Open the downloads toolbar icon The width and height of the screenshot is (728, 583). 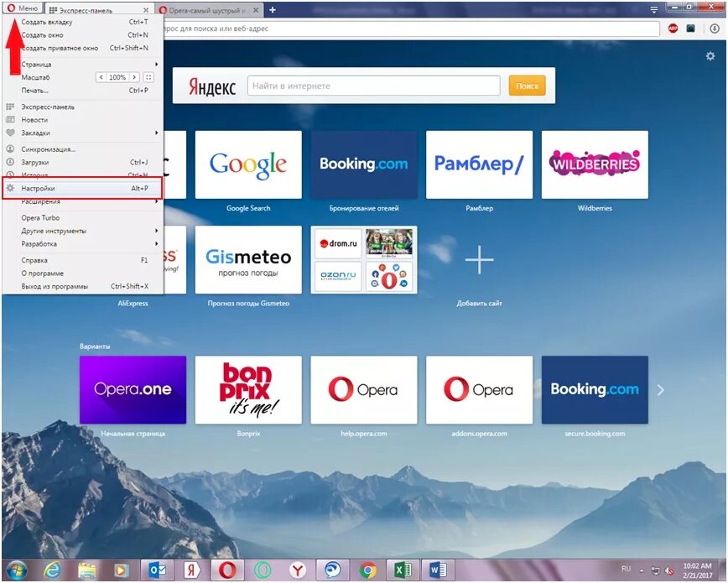point(714,29)
